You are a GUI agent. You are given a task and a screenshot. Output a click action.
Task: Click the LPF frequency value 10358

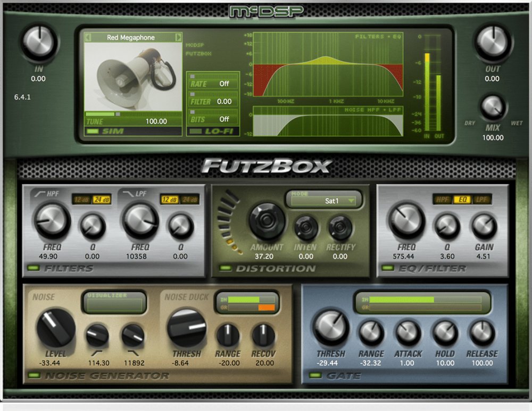(136, 257)
